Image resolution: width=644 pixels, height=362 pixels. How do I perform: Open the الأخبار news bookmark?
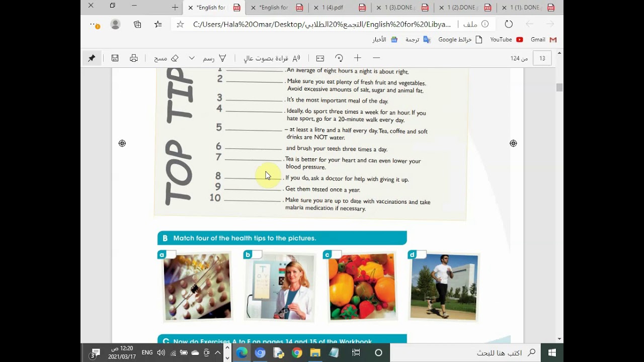point(385,40)
